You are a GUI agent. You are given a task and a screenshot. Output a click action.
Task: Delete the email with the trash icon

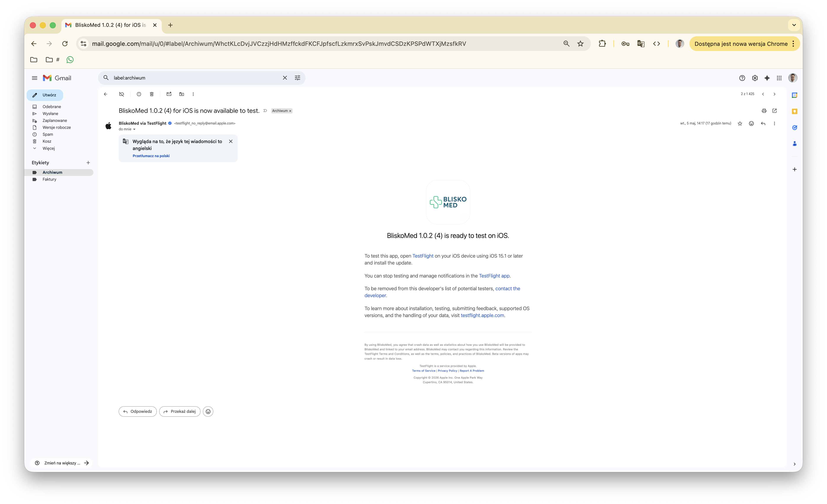(152, 94)
